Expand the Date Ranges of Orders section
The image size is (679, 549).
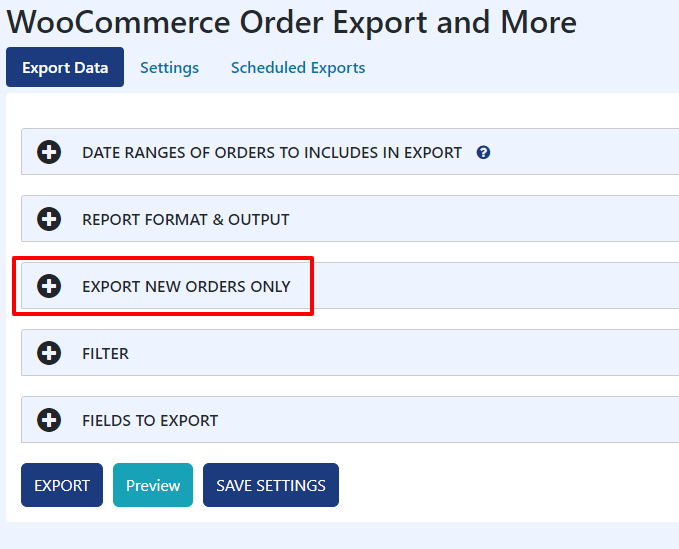350,152
